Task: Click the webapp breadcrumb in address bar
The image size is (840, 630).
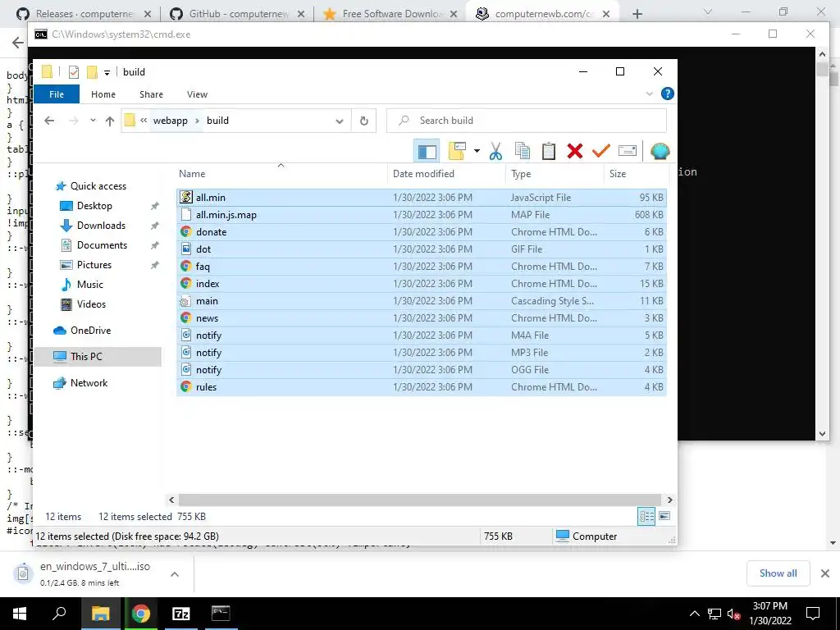Action: click(171, 121)
